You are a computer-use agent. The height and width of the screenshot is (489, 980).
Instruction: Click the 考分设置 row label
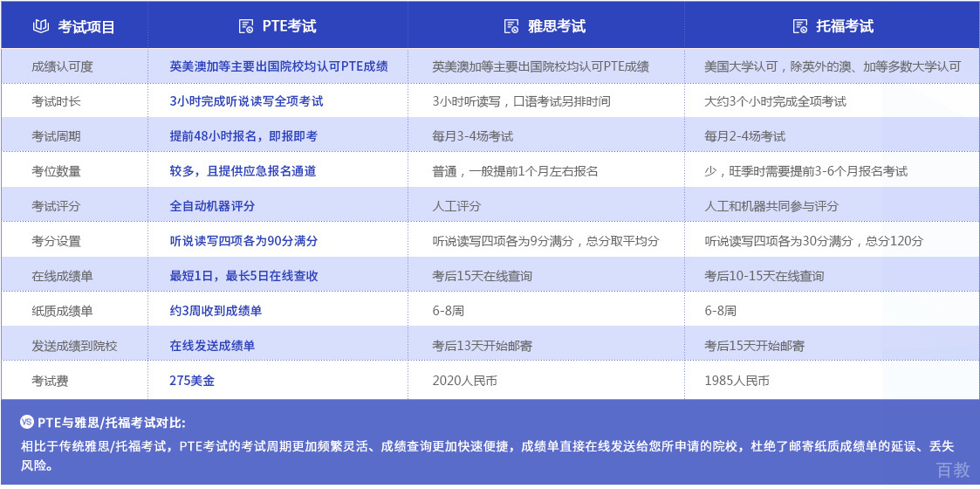(x=56, y=241)
